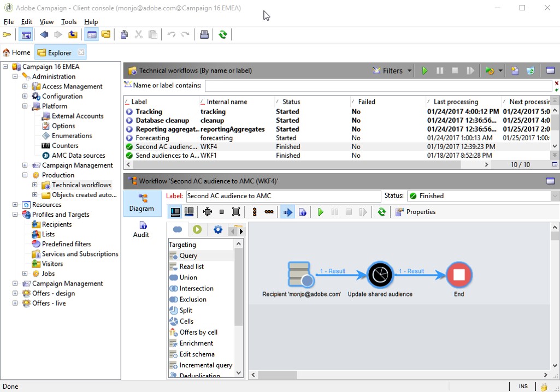The height and width of the screenshot is (392, 560).
Task: Toggle the first diagram layout view button
Action: tap(175, 212)
